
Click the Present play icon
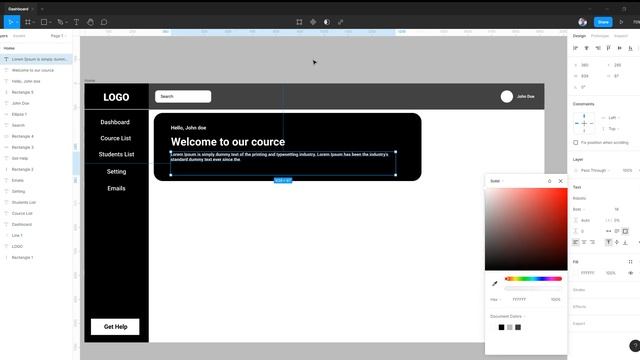[x=621, y=22]
